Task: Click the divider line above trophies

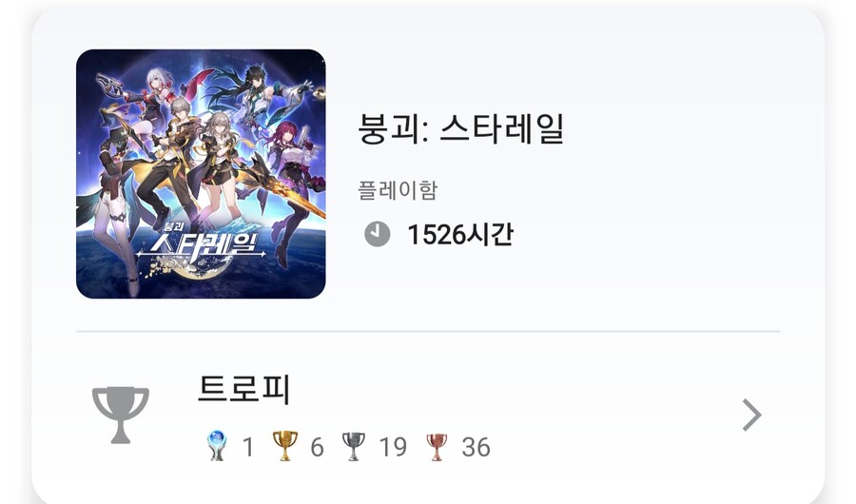Action: (x=428, y=331)
